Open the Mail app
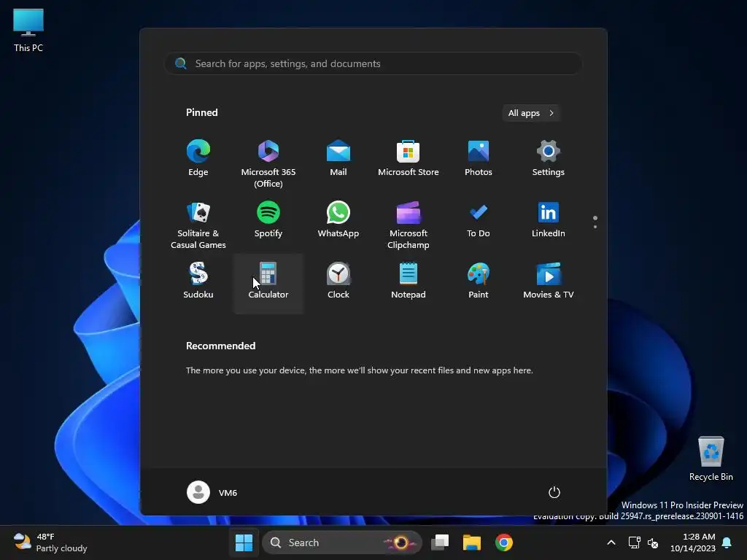The width and height of the screenshot is (747, 560). point(338,158)
